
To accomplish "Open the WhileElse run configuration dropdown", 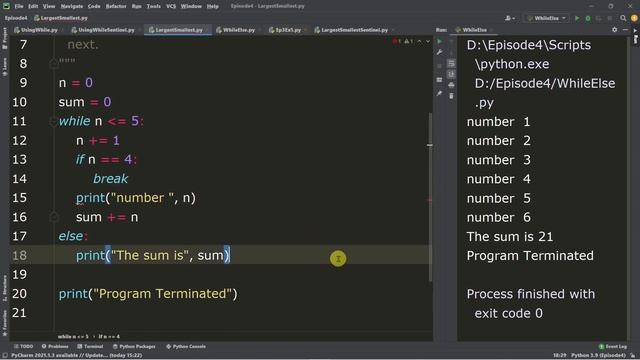I will tap(547, 18).
